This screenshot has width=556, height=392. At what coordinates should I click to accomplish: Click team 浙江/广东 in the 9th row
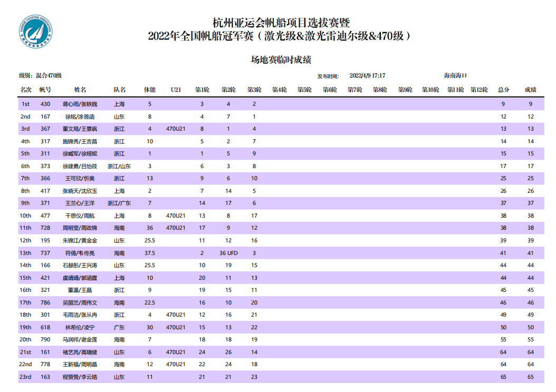point(119,203)
